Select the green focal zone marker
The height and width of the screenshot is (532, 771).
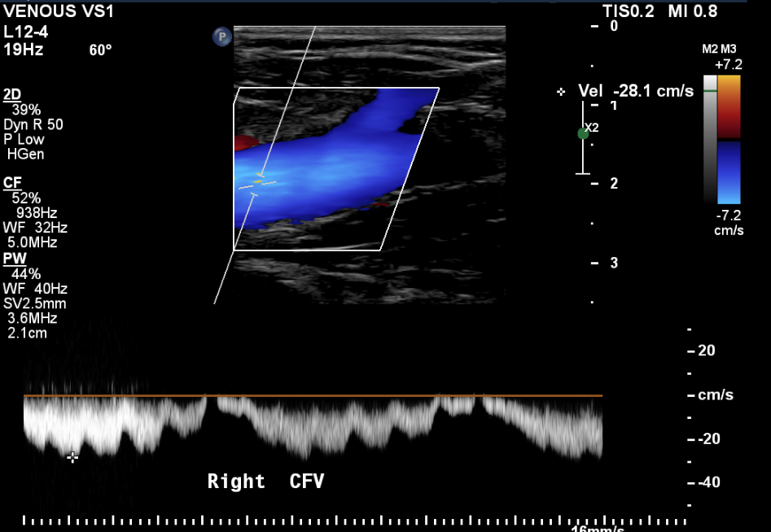click(581, 133)
